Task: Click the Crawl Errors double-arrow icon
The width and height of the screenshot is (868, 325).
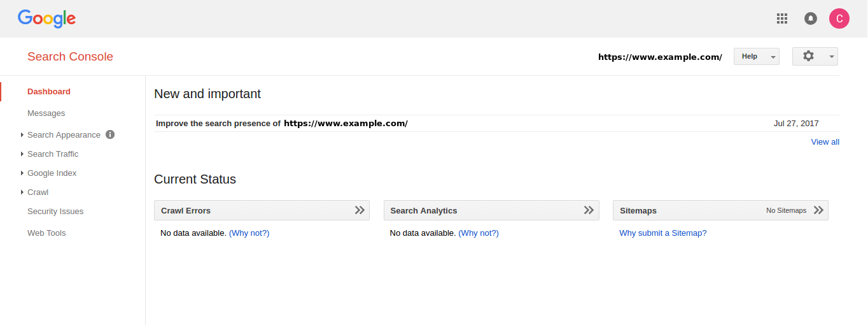Action: (x=360, y=210)
